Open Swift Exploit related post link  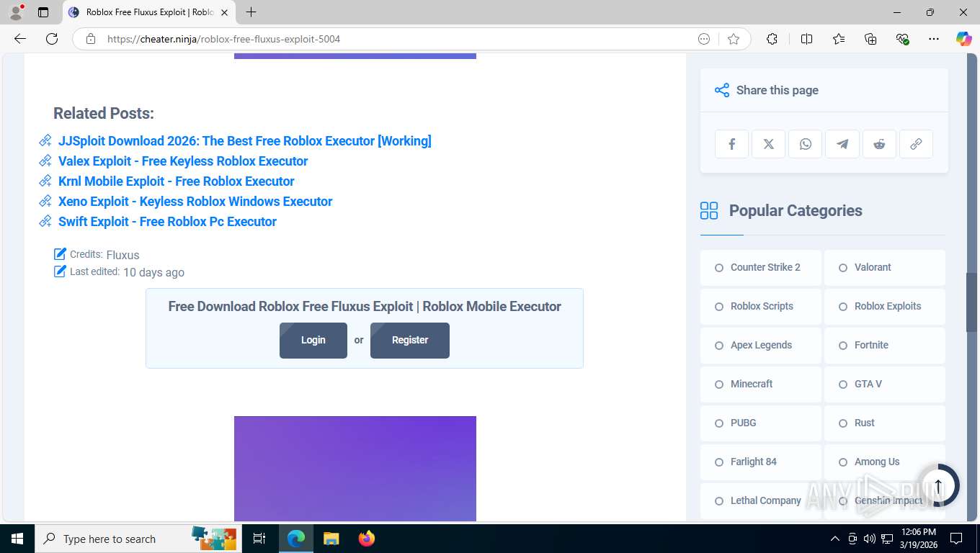click(167, 222)
